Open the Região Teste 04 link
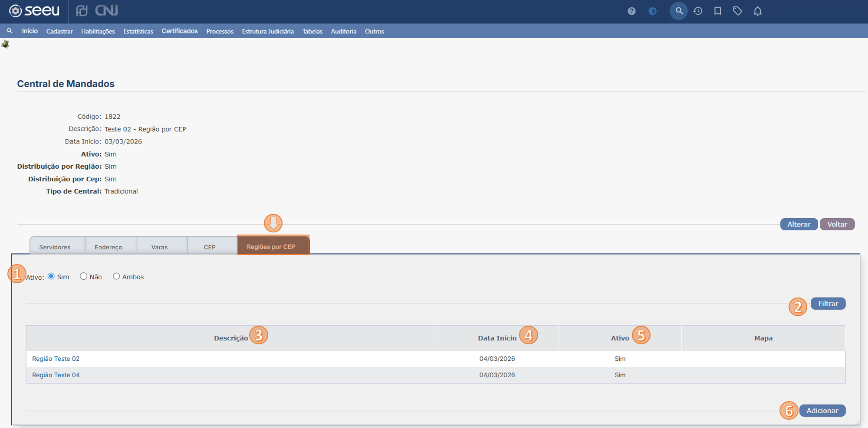The height and width of the screenshot is (428, 868). [56, 375]
